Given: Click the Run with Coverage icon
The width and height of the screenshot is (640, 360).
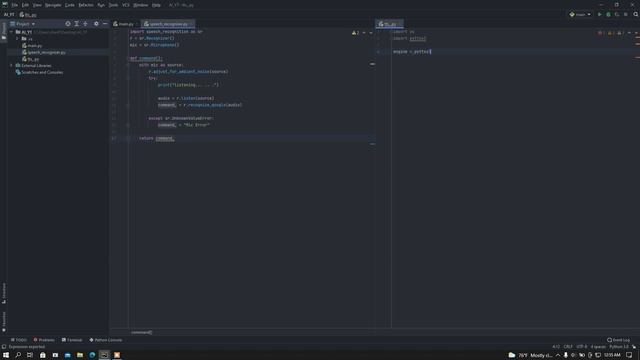Looking at the screenshot, I should coord(617,14).
